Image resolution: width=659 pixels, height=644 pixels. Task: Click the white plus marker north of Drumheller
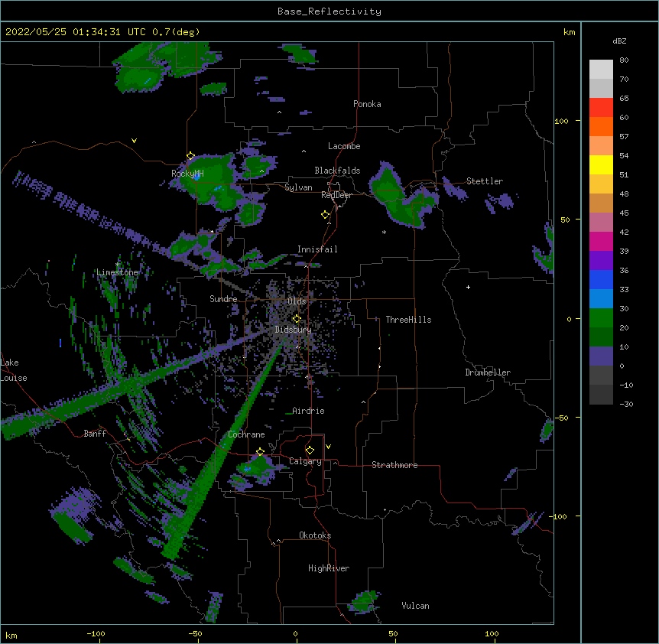click(x=468, y=287)
